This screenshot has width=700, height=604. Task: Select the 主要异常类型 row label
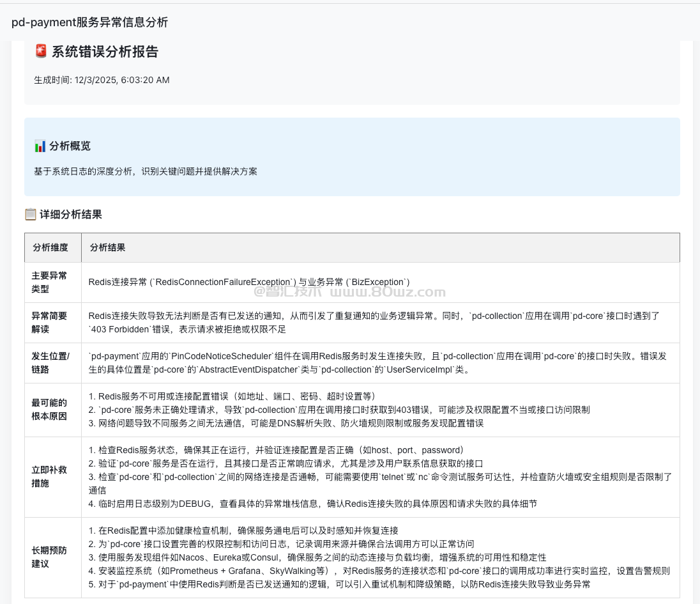tap(49, 282)
